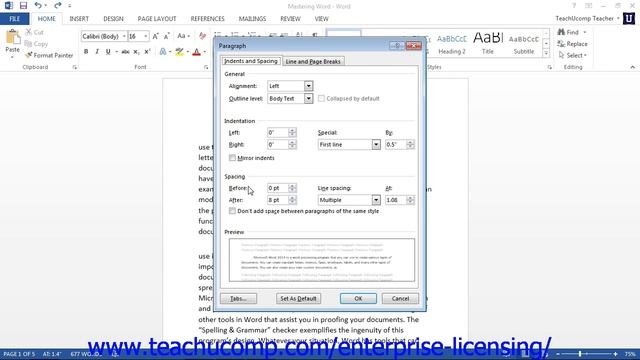Open the REVIEW ribbon tab
Screen dimensions: 640x360
(x=290, y=19)
